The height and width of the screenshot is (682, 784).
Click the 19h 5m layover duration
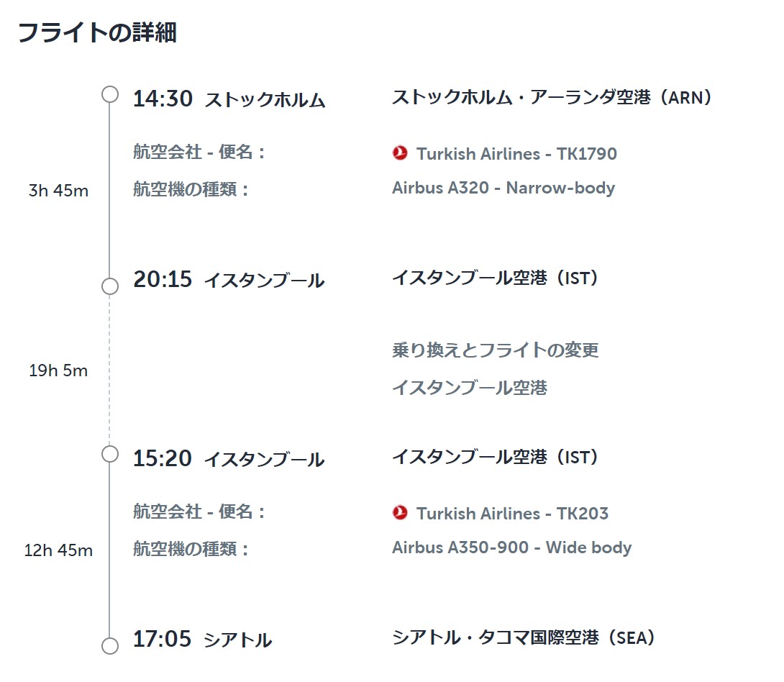(x=58, y=370)
